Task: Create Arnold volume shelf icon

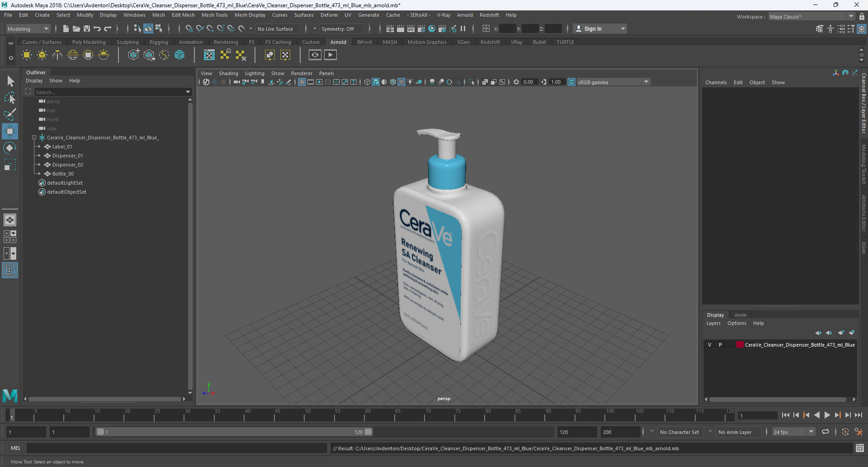Action: (179, 55)
